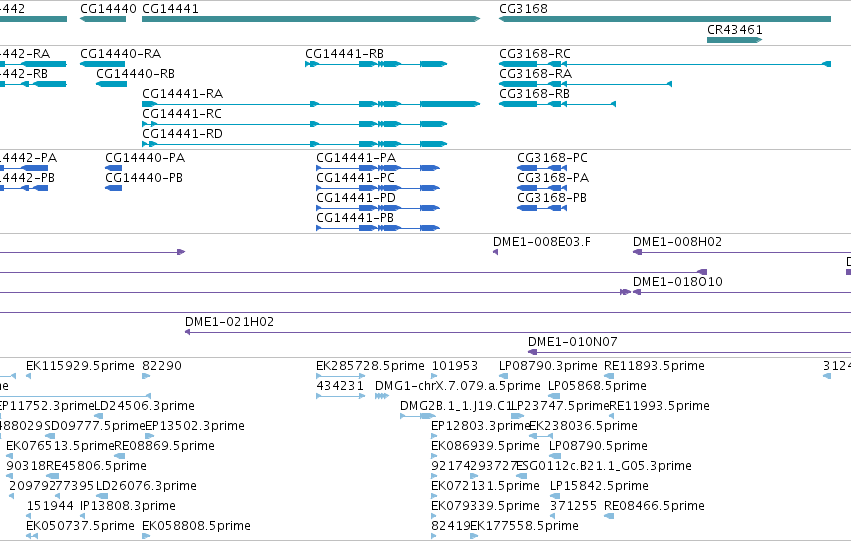Click transcript CG14440-RA

[x=103, y=64]
